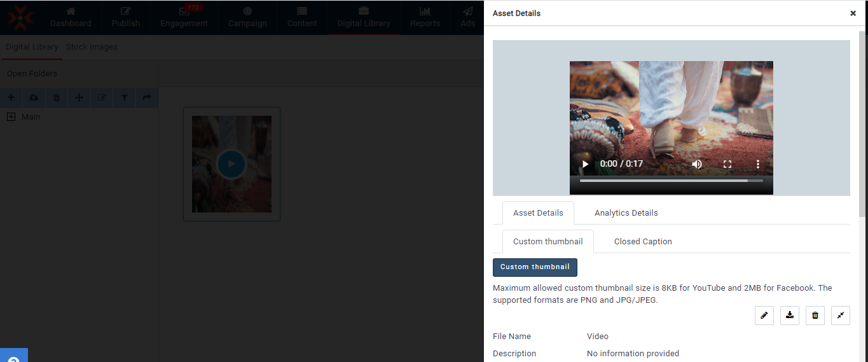868x362 pixels.
Task: Click the funnel filter icon in the folder toolbar
Action: click(124, 97)
